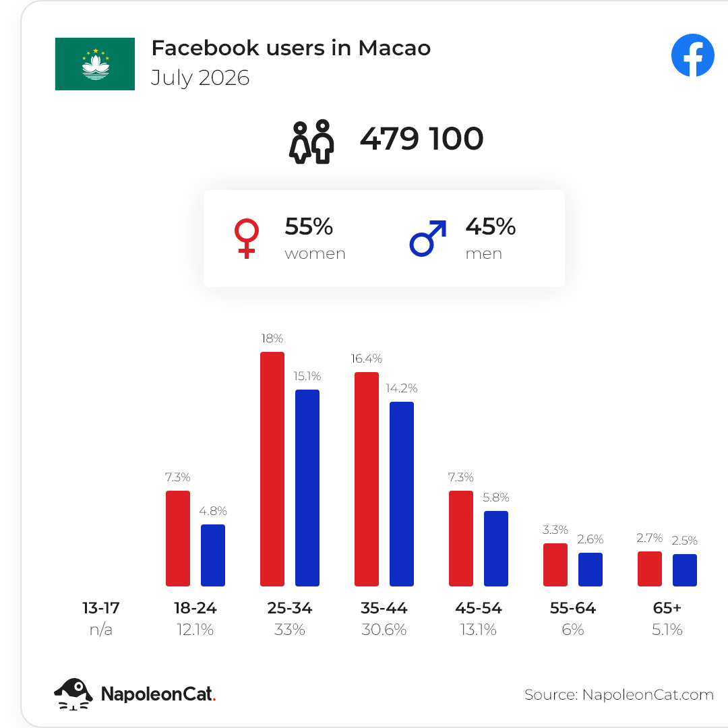This screenshot has width=728, height=728.
Task: Click the blue male gender symbol
Action: [x=427, y=238]
